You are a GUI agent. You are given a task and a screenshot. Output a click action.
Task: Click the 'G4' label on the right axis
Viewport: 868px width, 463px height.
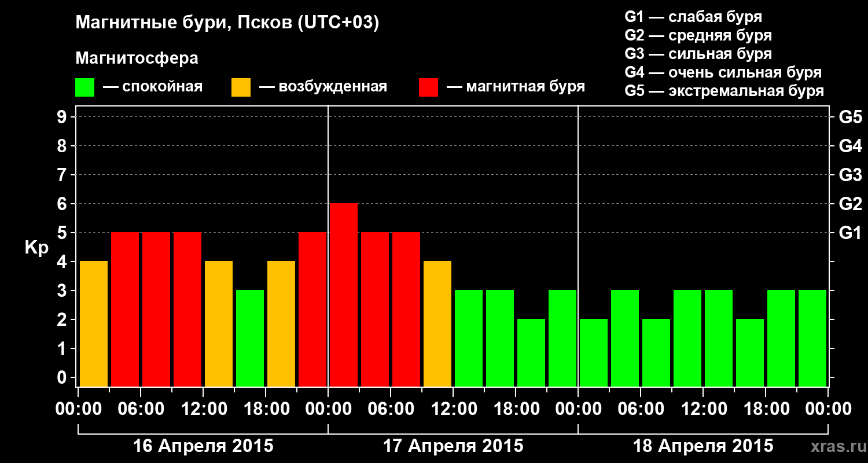851,146
